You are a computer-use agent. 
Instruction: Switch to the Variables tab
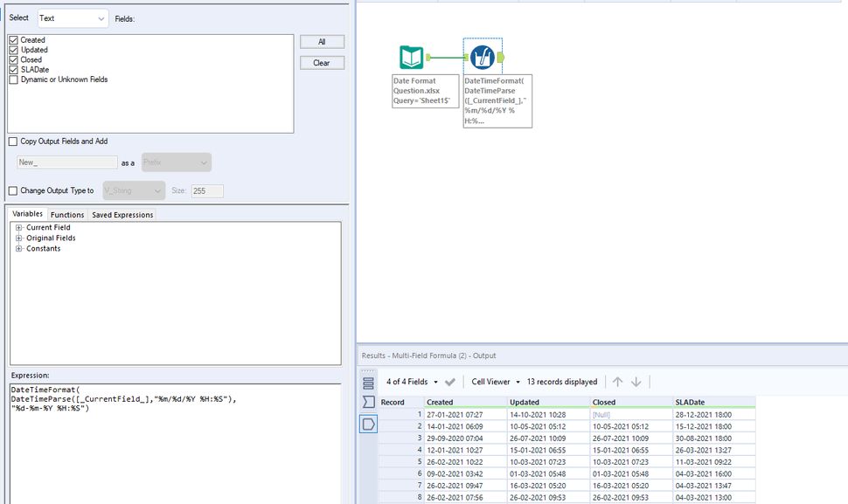pos(28,214)
